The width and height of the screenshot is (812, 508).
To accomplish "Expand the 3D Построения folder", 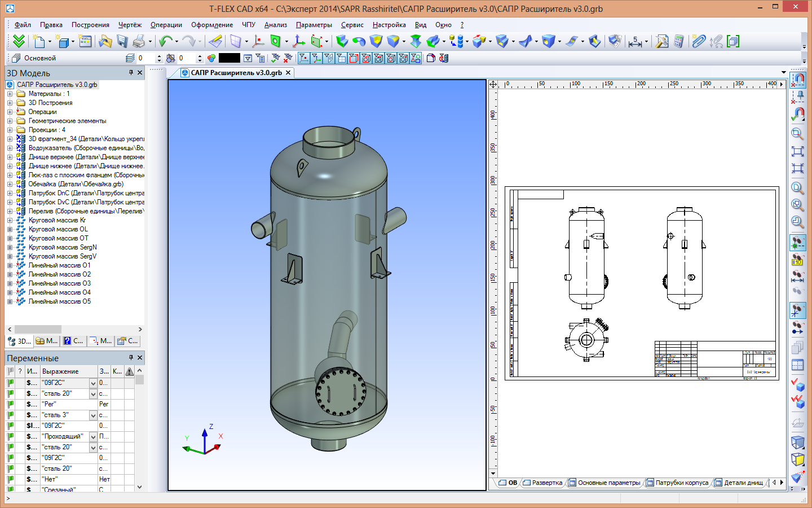I will point(10,103).
